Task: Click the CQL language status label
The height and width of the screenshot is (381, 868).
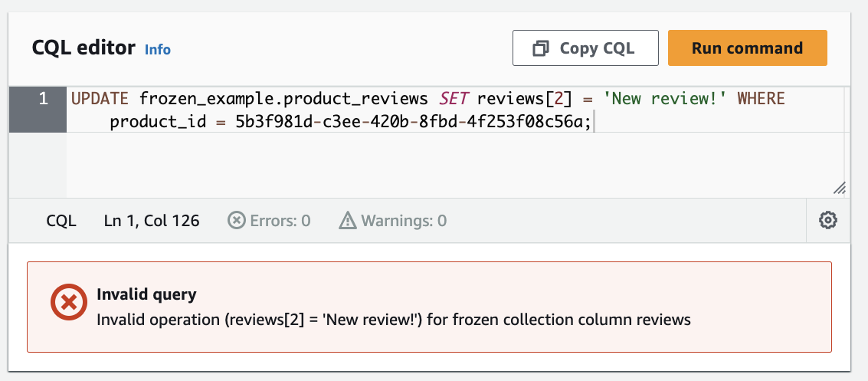Action: point(61,221)
